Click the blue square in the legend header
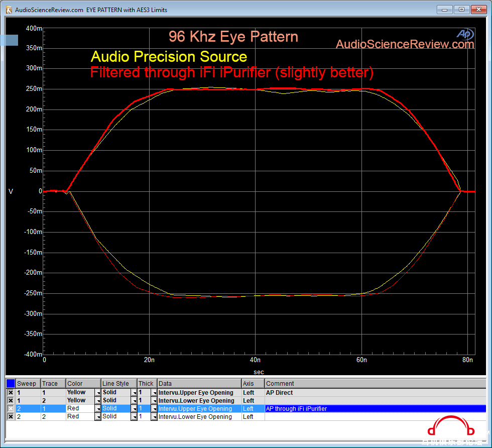The height and width of the screenshot is (448, 492). click(11, 383)
